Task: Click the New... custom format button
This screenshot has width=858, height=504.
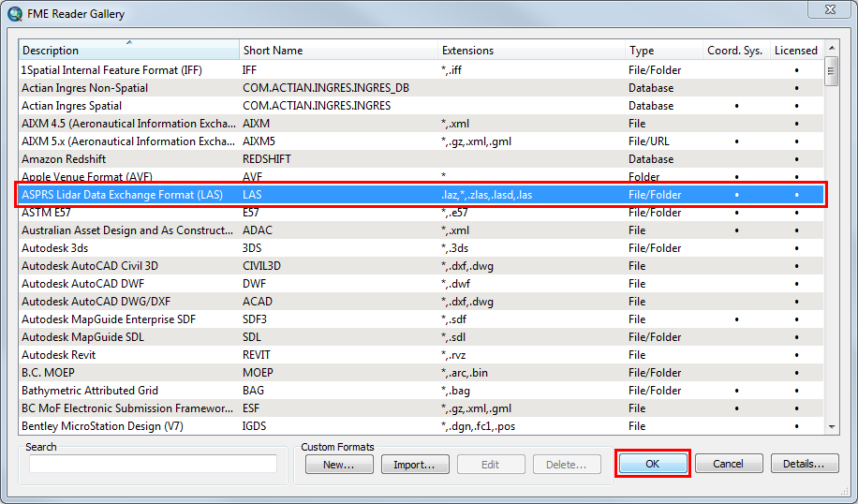Action: 339,464
